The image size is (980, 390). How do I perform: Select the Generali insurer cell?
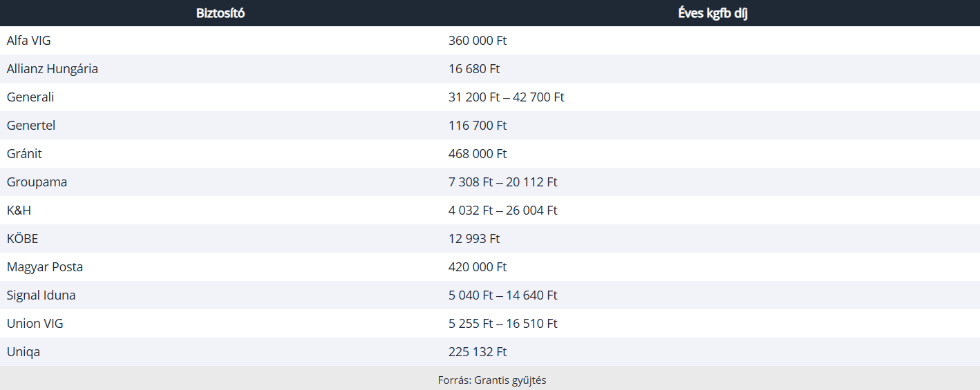point(30,97)
